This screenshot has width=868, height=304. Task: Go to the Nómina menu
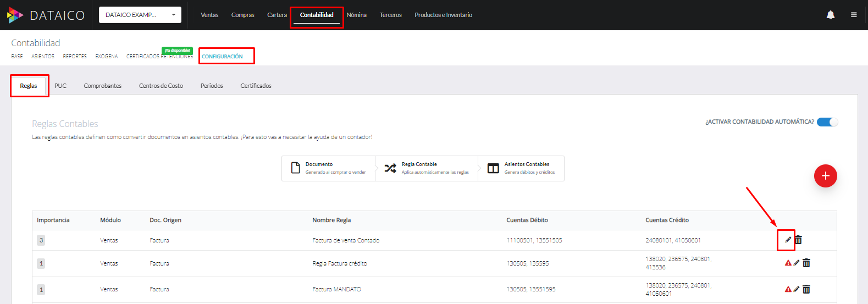pos(357,15)
